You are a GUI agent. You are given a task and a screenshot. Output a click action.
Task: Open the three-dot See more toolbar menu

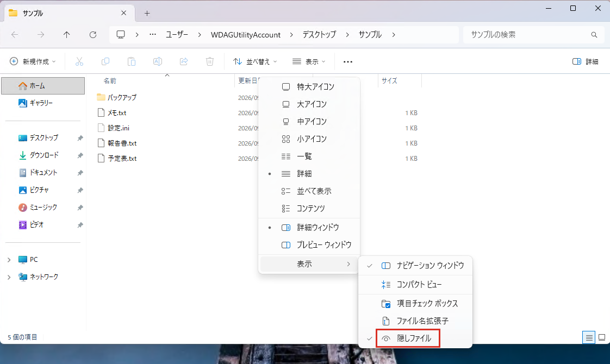[348, 61]
